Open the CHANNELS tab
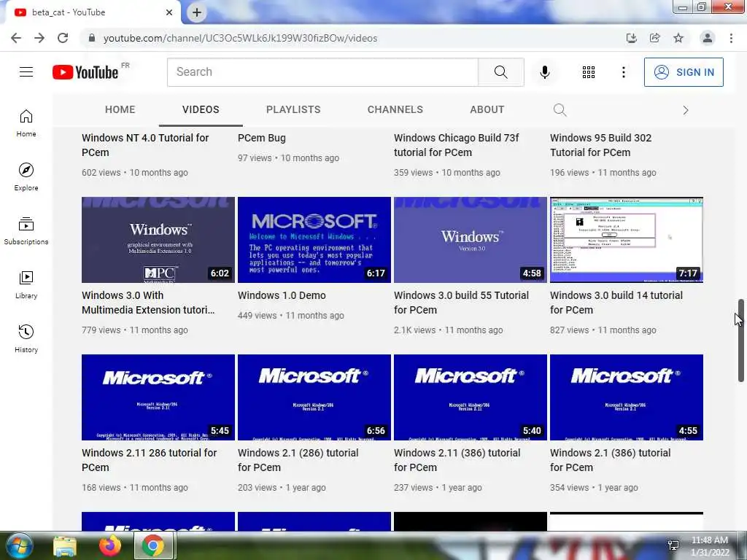The width and height of the screenshot is (747, 560). (x=395, y=109)
